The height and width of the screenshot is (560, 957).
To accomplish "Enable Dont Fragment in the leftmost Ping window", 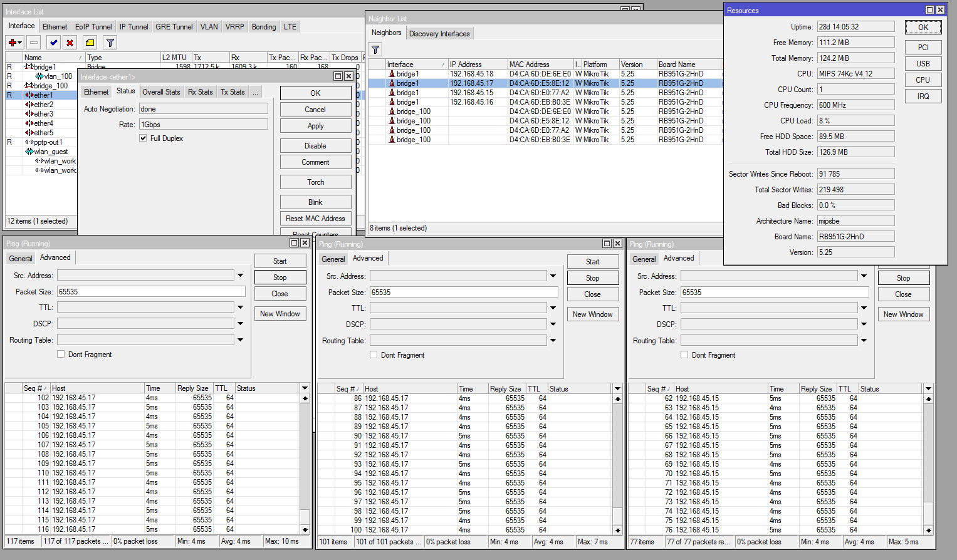I will 61,354.
